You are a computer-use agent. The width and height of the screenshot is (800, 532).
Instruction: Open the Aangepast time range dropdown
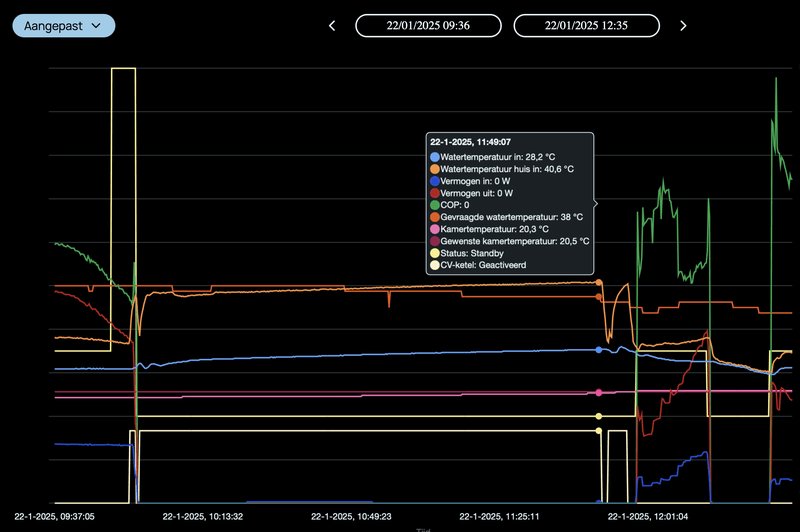coord(64,25)
